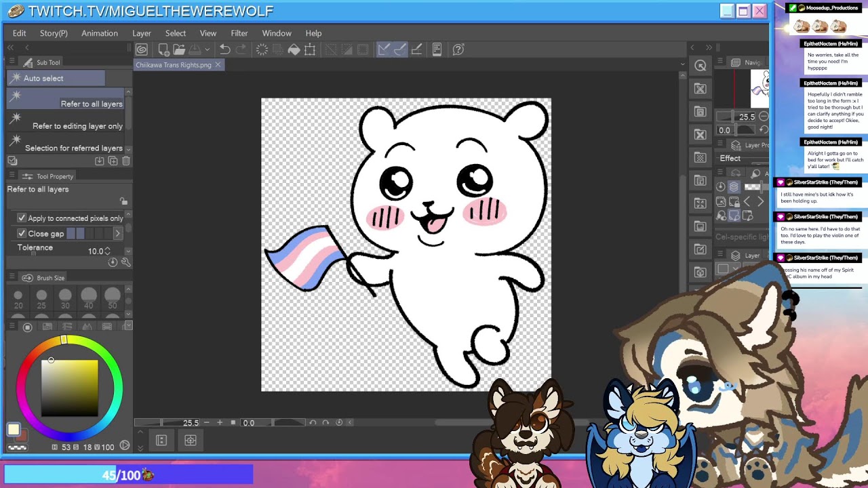Select the Layer Property panel tab
The height and width of the screenshot is (488, 868).
[750, 145]
